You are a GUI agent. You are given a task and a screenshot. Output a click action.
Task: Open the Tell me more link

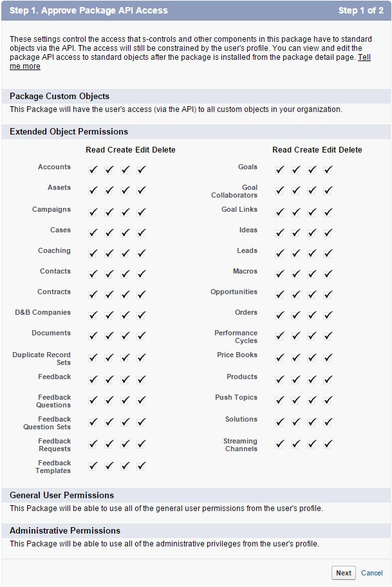coord(364,57)
